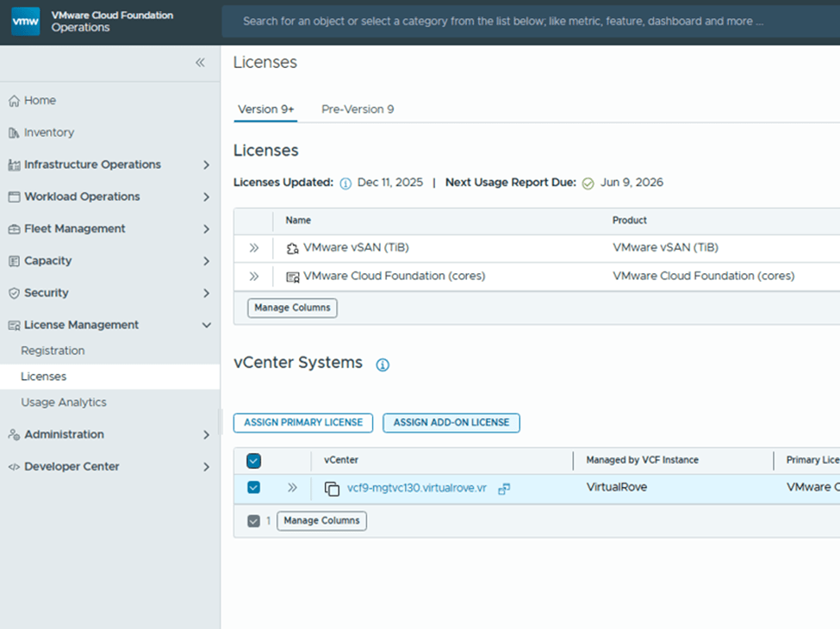Screen dimensions: 840x629
Task: Collapse the License Management section
Action: (206, 325)
